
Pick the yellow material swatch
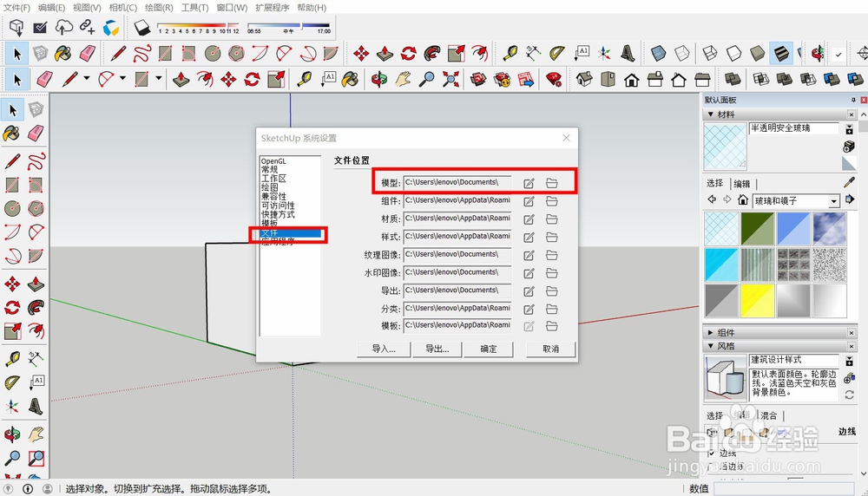(757, 300)
